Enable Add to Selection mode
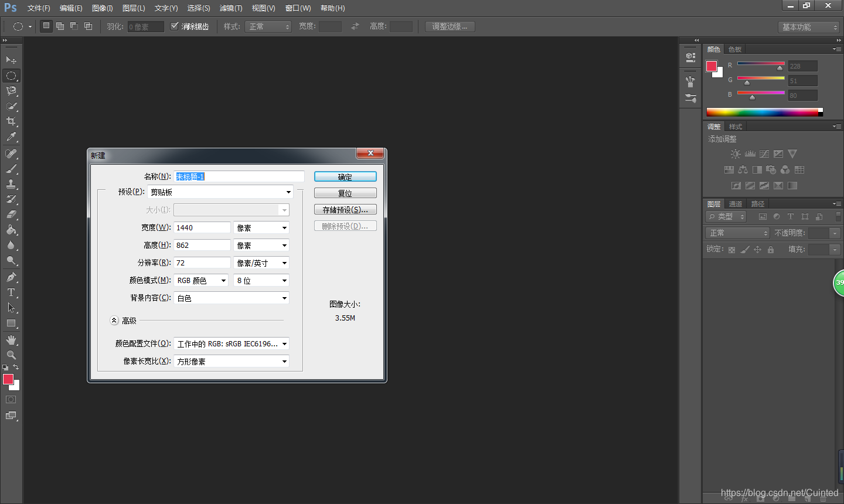This screenshot has width=844, height=504. click(60, 26)
